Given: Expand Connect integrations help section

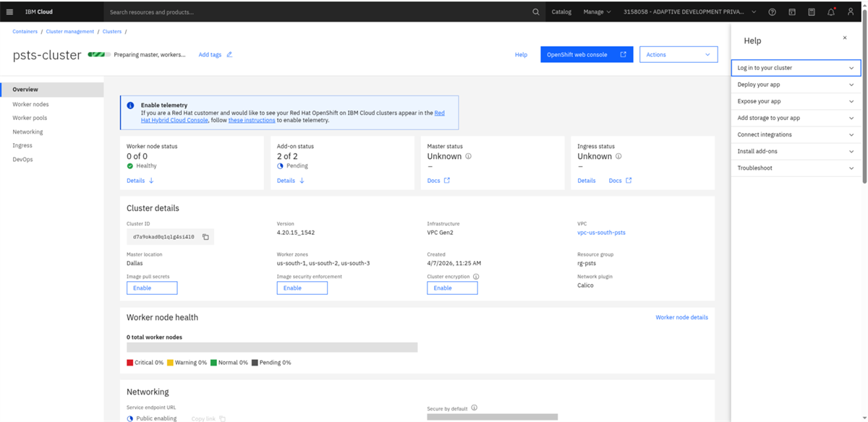Looking at the screenshot, I should (x=796, y=134).
